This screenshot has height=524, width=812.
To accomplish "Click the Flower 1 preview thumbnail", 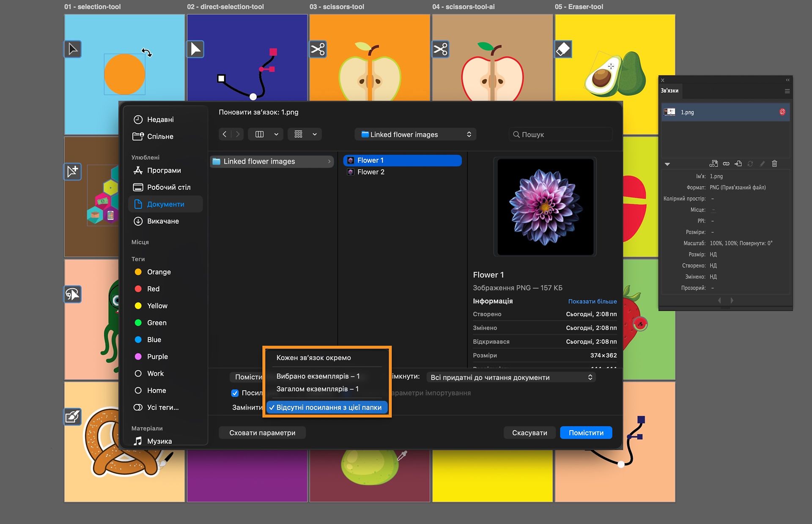I will [545, 207].
